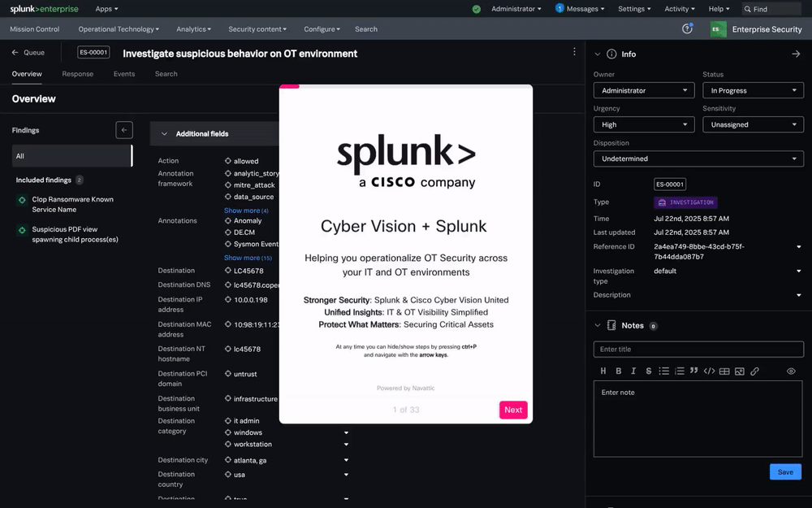Click the target icon beside atlanta, ga
The width and height of the screenshot is (812, 508).
point(228,460)
